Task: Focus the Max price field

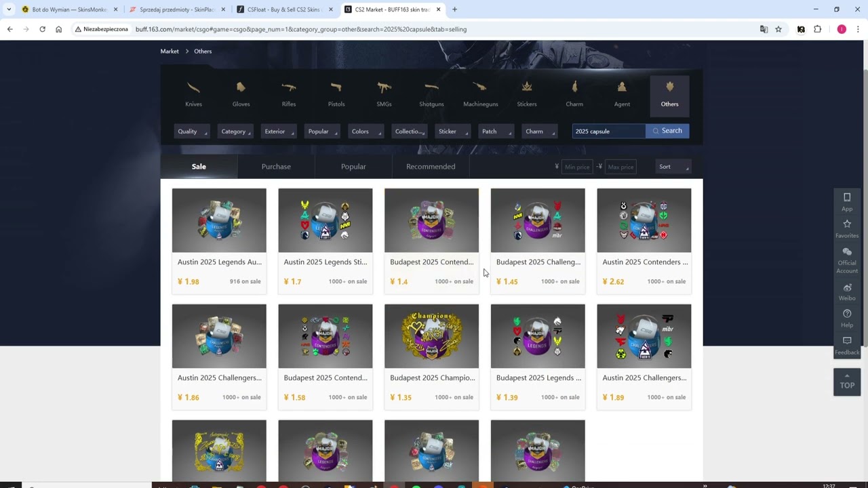Action: tap(620, 167)
